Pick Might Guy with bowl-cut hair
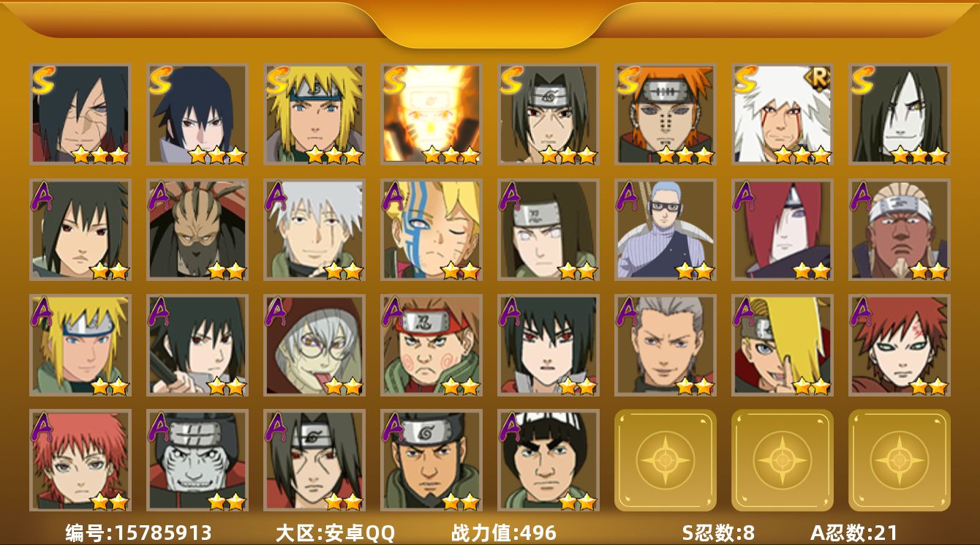Screen dimensions: 980x545 tap(549, 460)
